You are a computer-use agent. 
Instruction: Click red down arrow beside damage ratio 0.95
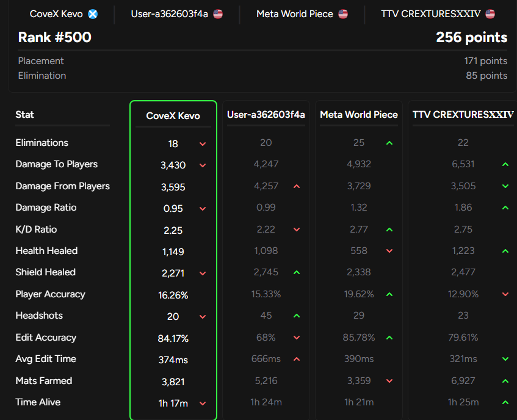click(x=203, y=209)
